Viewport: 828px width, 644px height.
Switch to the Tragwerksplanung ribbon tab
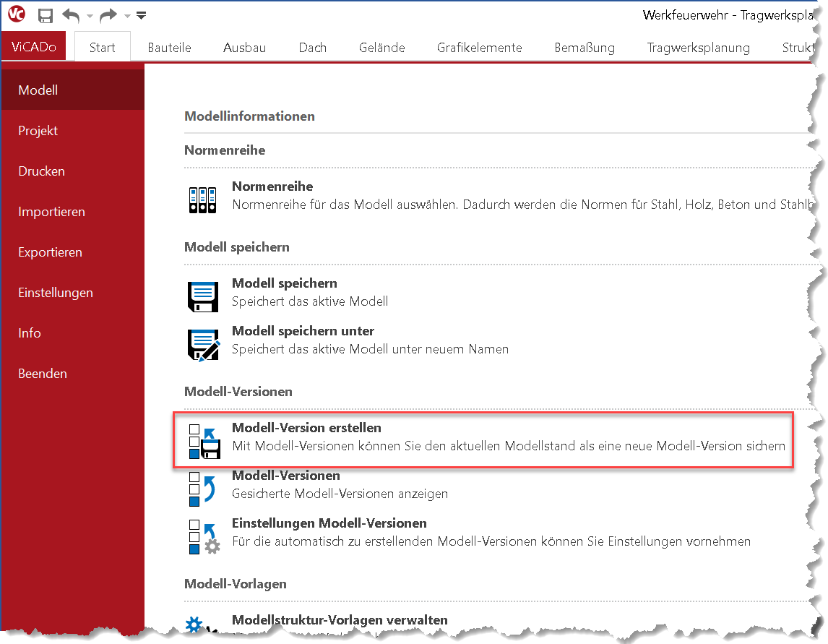click(698, 48)
